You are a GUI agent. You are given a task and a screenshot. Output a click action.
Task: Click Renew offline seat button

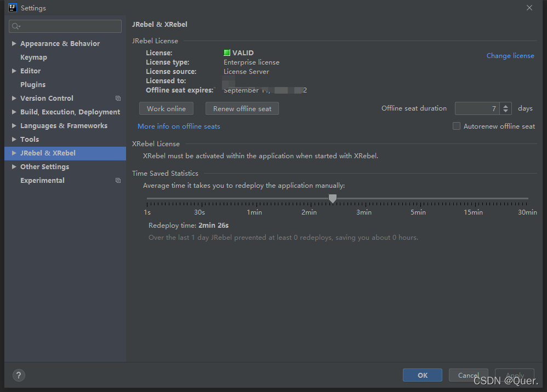click(x=242, y=109)
